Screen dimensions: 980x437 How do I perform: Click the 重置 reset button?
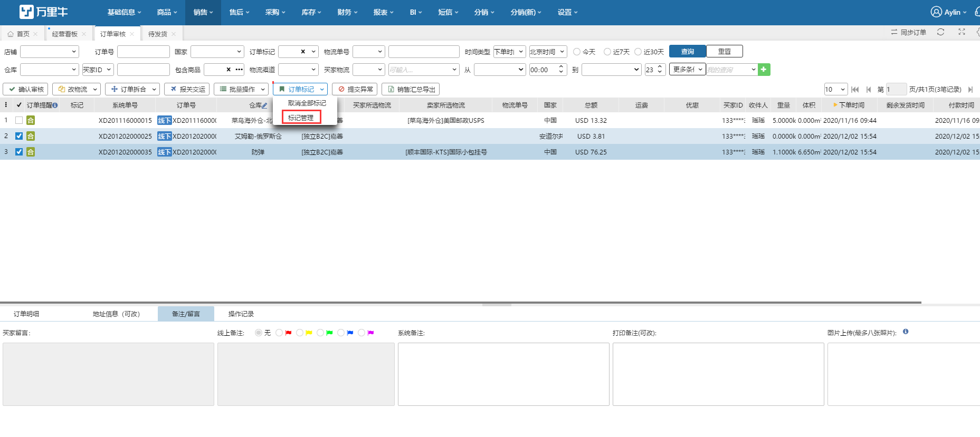pos(725,52)
